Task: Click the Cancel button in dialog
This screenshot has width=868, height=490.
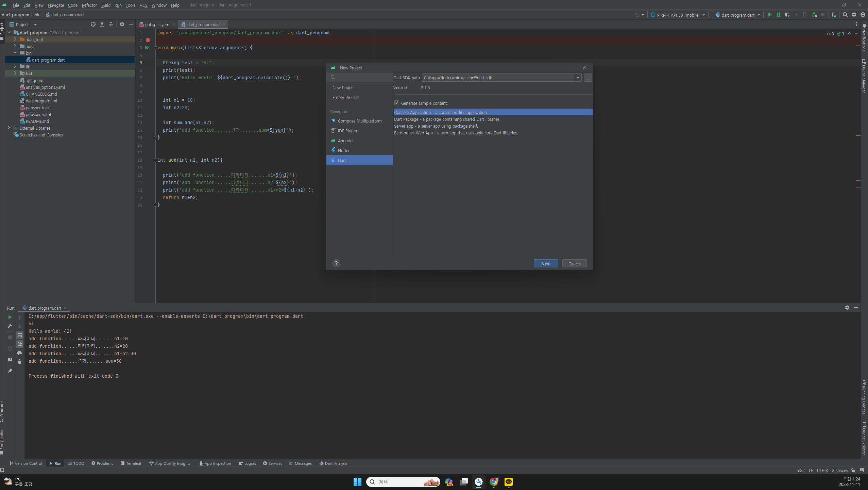Action: tap(574, 264)
